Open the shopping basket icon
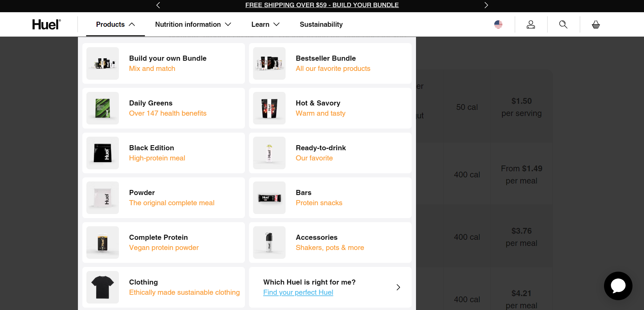The image size is (644, 310). click(x=596, y=24)
